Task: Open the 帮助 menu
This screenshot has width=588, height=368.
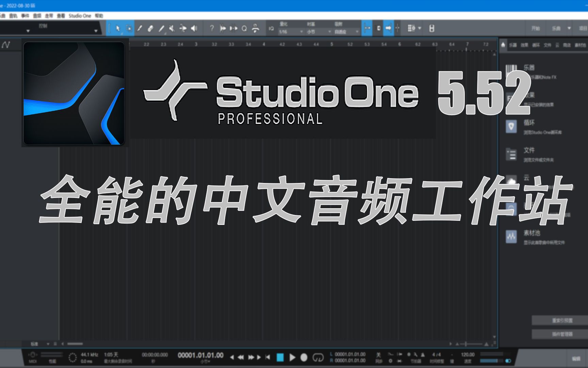Action: click(x=99, y=16)
